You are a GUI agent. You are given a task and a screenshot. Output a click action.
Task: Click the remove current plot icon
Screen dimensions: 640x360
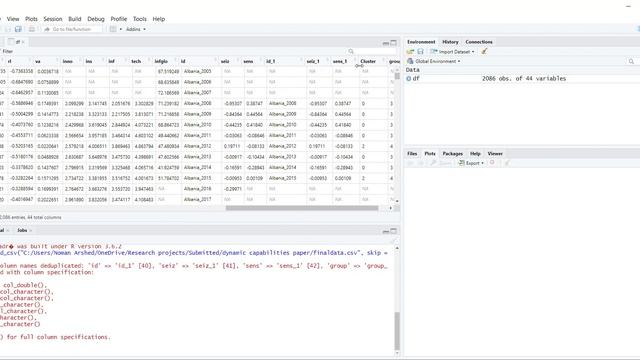pos(492,163)
